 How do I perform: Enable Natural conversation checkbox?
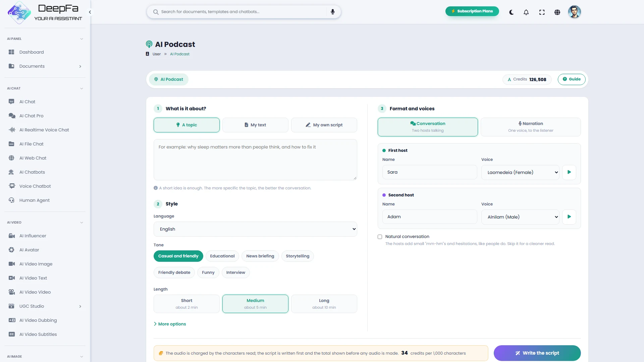coord(380,237)
